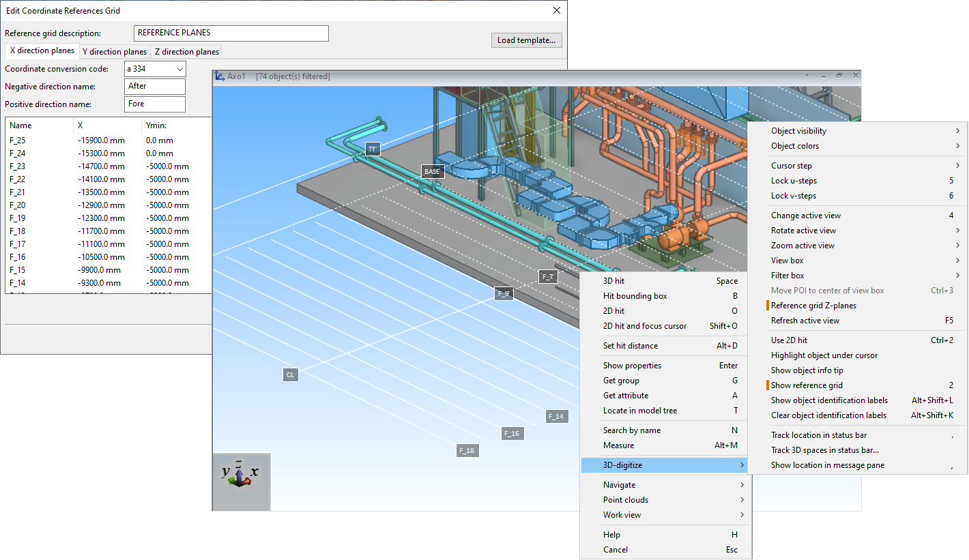The image size is (969, 560).
Task: Expand Object visibility submenu
Action: tap(859, 131)
